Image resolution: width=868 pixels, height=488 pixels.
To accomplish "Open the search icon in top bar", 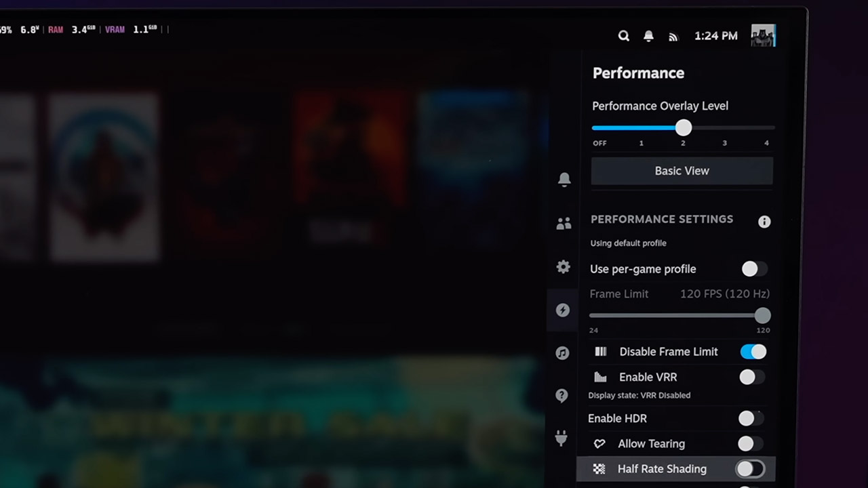I will click(x=623, y=36).
